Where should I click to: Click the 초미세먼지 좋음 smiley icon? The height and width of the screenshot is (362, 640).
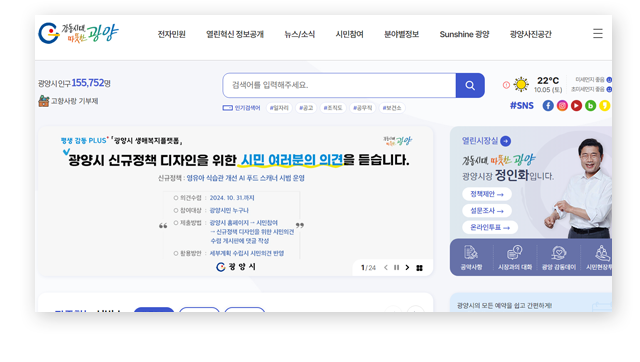pyautogui.click(x=609, y=89)
